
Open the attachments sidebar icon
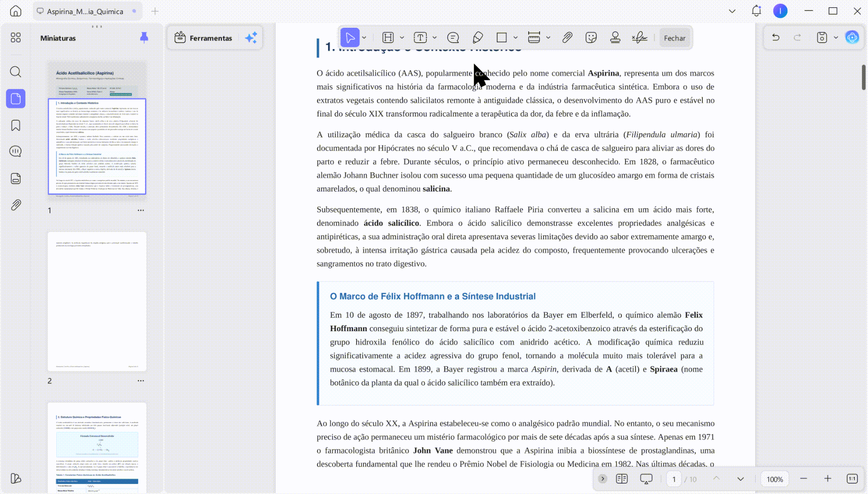click(x=15, y=205)
